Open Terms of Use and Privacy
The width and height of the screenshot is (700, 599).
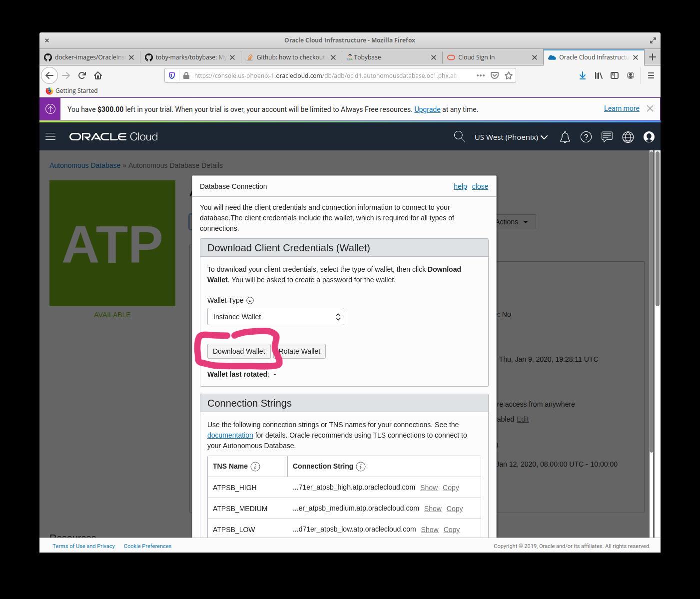[83, 546]
